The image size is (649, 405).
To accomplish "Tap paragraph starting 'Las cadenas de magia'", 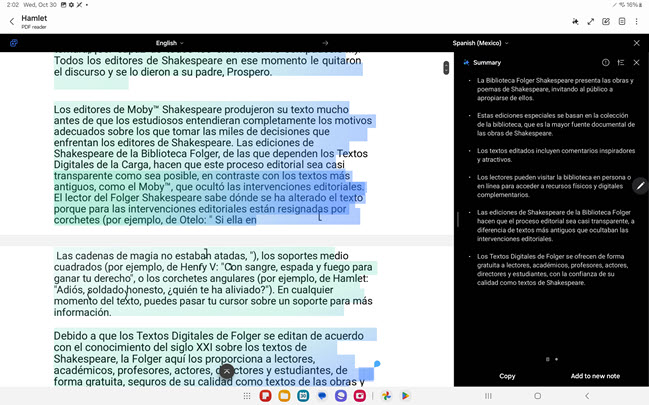I will pyautogui.click(x=213, y=284).
